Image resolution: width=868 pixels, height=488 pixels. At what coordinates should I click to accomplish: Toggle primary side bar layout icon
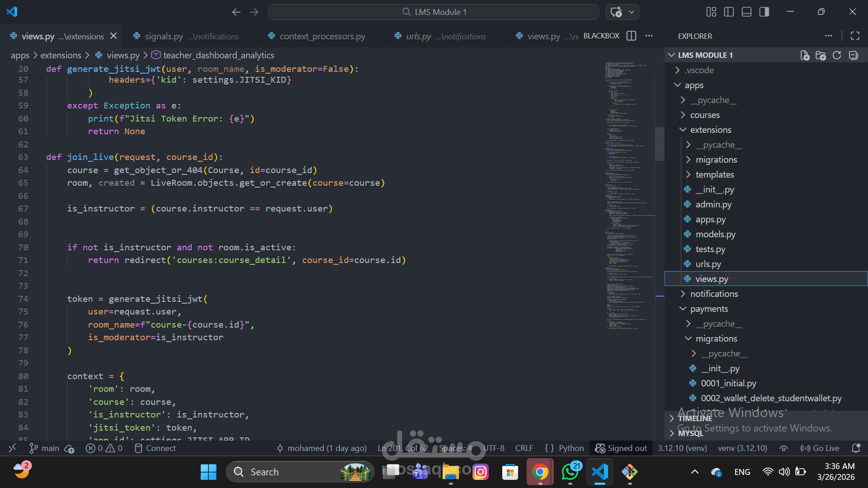(x=729, y=12)
